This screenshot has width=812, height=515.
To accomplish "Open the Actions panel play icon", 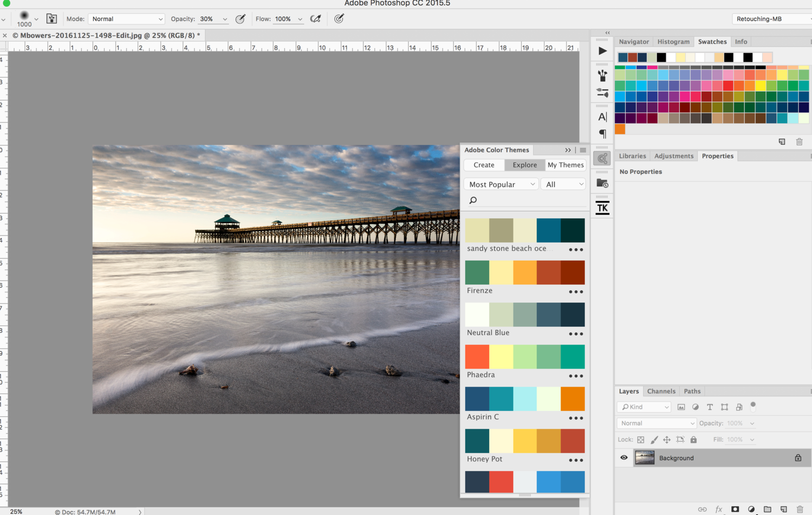I will [602, 51].
